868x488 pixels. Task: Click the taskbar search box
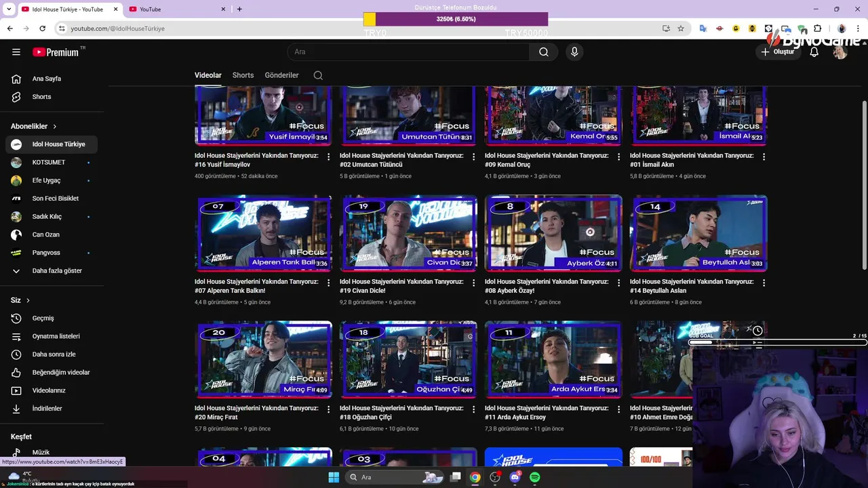point(396,477)
